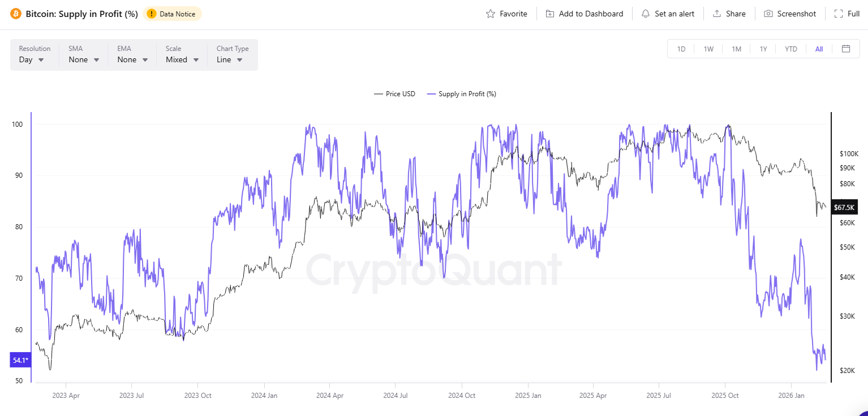This screenshot has height=416, width=868.
Task: Click the Add to Dashboard icon
Action: [x=549, y=13]
